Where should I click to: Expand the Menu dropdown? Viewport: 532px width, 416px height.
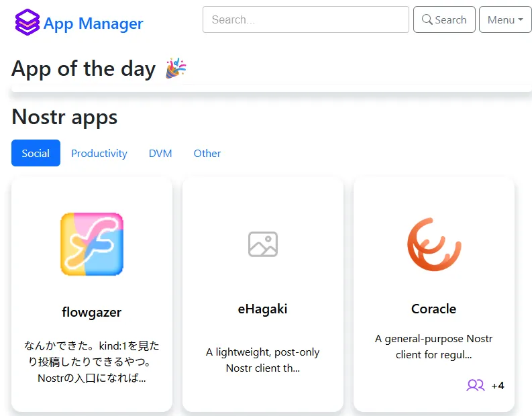(x=504, y=19)
